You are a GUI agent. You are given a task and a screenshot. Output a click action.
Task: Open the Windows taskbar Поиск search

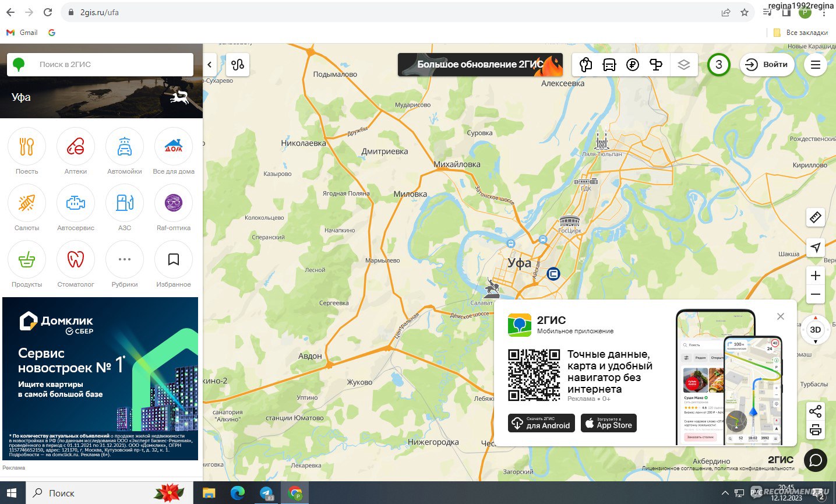(109, 493)
